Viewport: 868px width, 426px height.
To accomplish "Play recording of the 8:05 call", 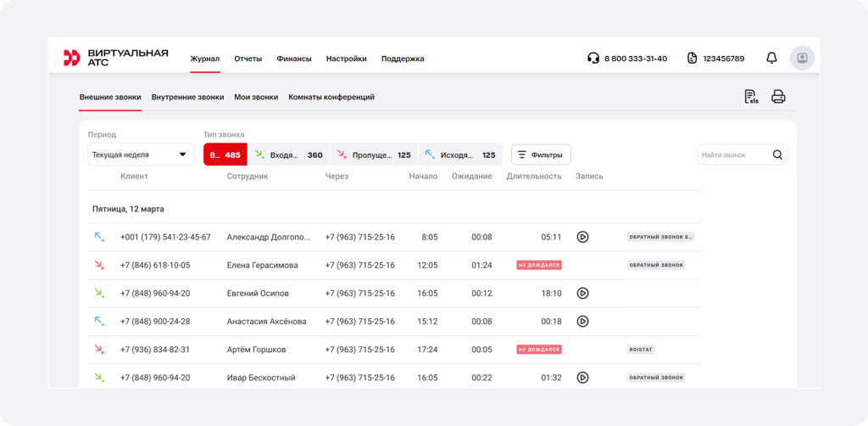I will click(x=582, y=237).
